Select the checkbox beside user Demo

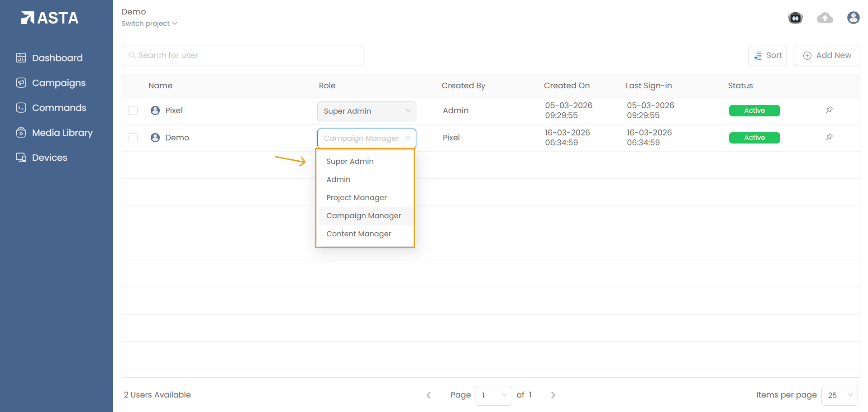tap(133, 138)
